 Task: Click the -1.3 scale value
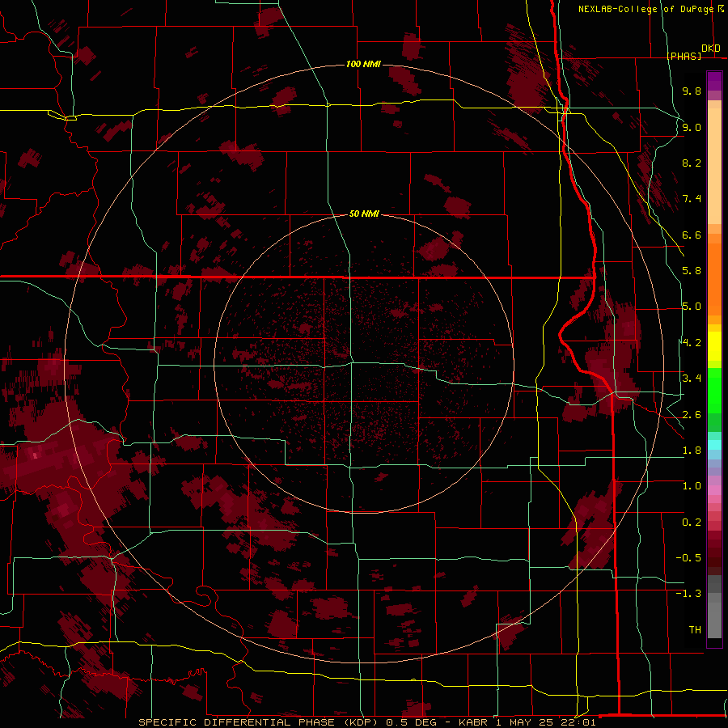point(688,594)
